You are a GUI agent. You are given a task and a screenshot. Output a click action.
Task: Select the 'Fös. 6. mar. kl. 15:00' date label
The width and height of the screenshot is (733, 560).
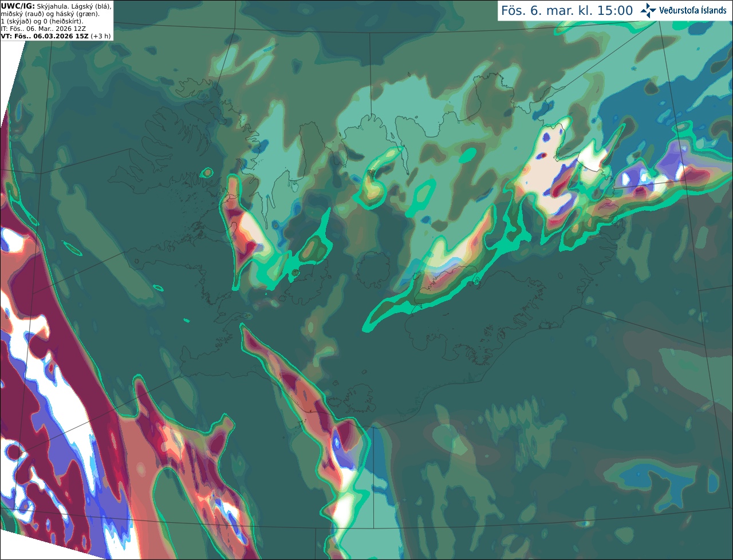point(567,11)
